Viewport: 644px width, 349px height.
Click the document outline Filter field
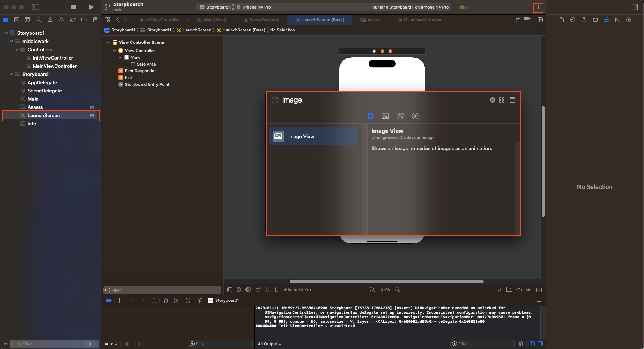coord(162,290)
